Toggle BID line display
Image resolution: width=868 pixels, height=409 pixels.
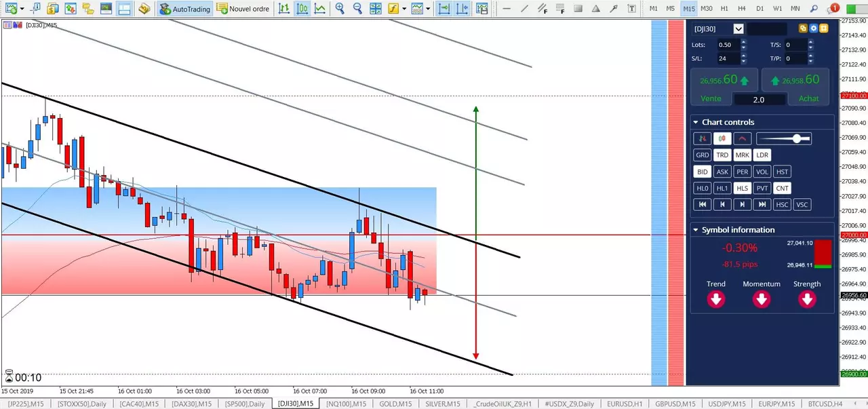click(702, 172)
